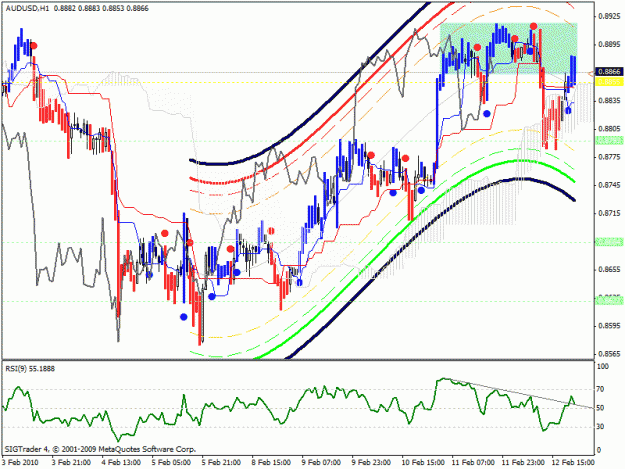Viewport: 625px width, 469px height.
Task: Click the 10 Feb 15:00 time label
Action: coord(423,462)
